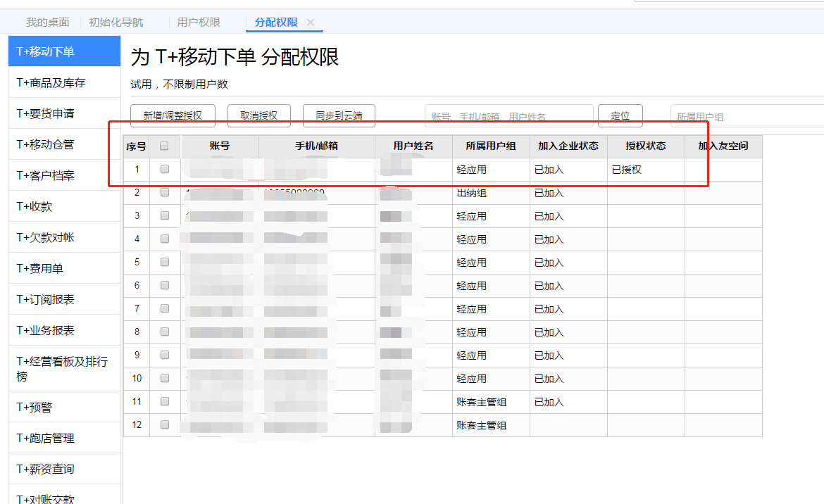The image size is (824, 504).
Task: Click the 新增/调整授权 button
Action: click(x=173, y=115)
